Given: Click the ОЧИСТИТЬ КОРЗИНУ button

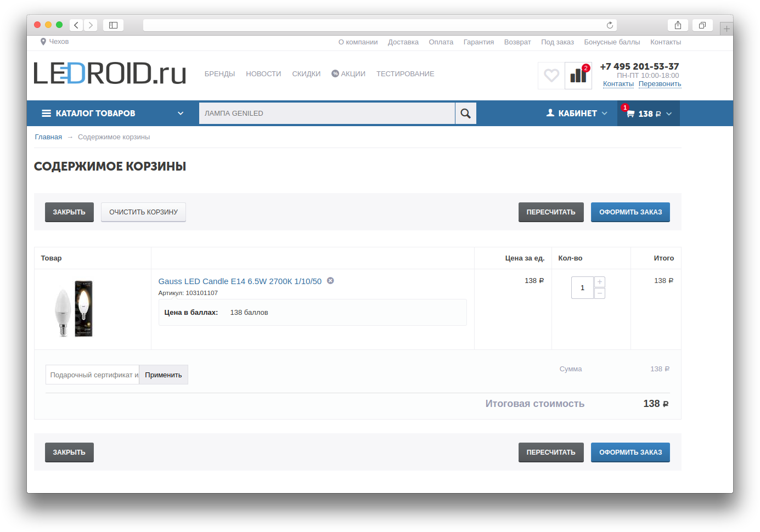Looking at the screenshot, I should (143, 212).
